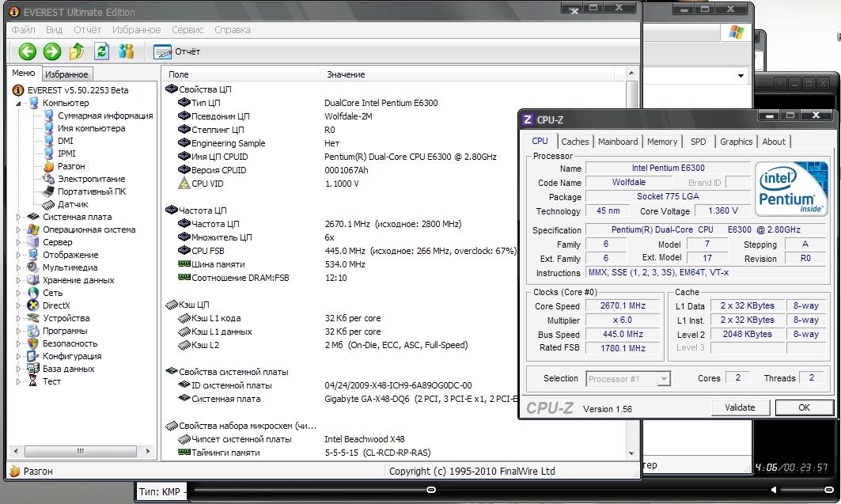Open the Файл menu

point(23,29)
